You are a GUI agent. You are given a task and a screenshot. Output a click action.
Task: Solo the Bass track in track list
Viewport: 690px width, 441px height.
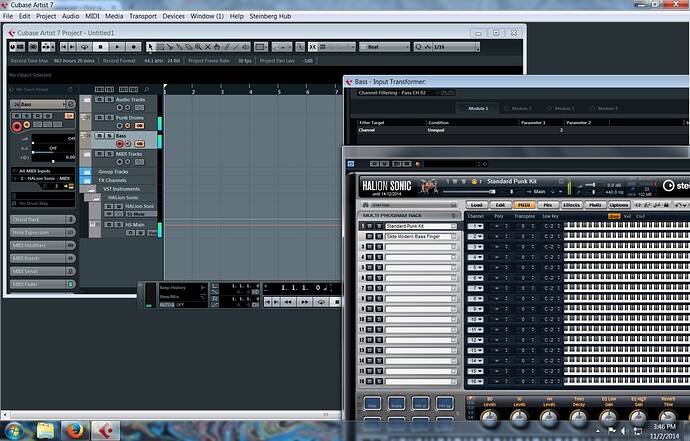(x=110, y=136)
